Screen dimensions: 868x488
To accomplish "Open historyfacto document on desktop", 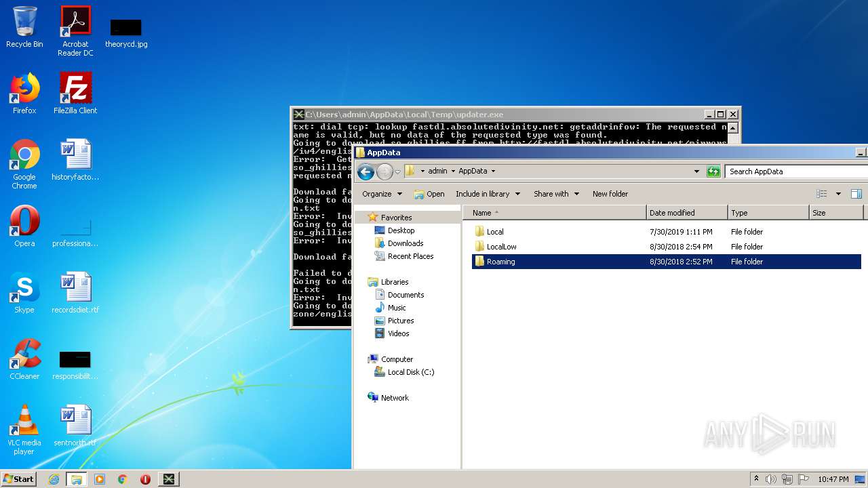I will coord(75,161).
